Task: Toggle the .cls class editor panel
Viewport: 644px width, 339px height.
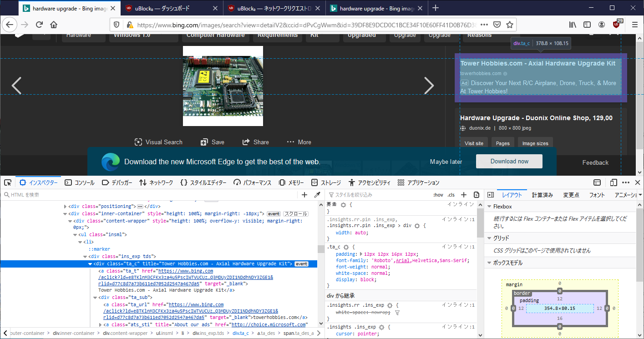Action: pos(451,194)
